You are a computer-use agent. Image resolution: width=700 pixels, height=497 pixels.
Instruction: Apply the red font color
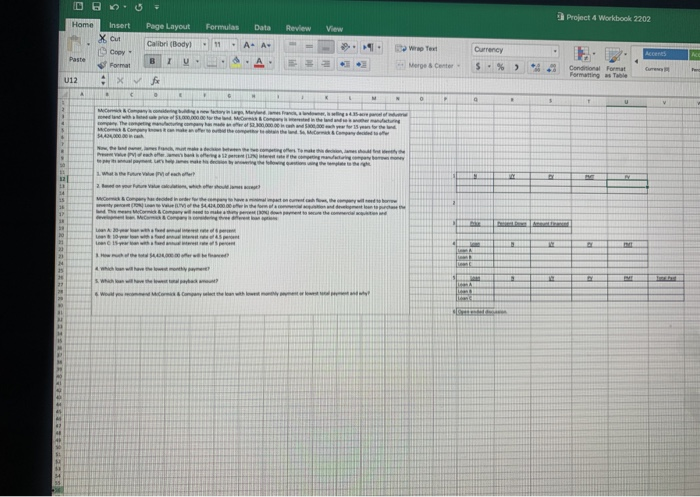point(259,63)
